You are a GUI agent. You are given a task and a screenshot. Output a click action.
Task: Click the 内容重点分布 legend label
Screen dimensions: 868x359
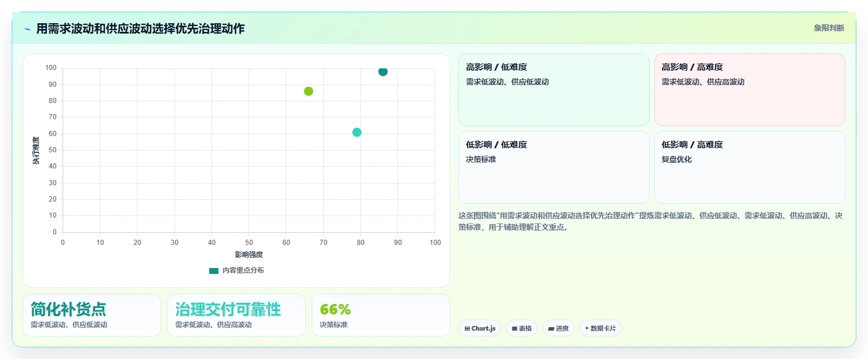point(243,270)
